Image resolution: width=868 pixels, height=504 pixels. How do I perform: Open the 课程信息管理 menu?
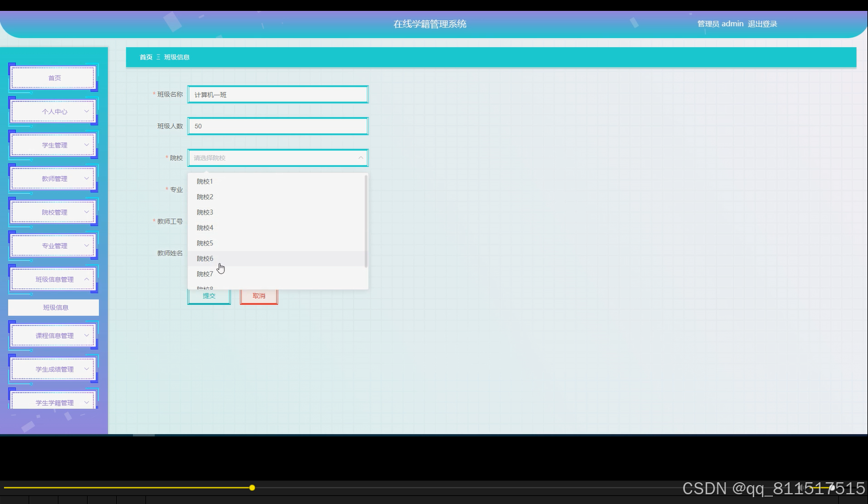point(54,336)
